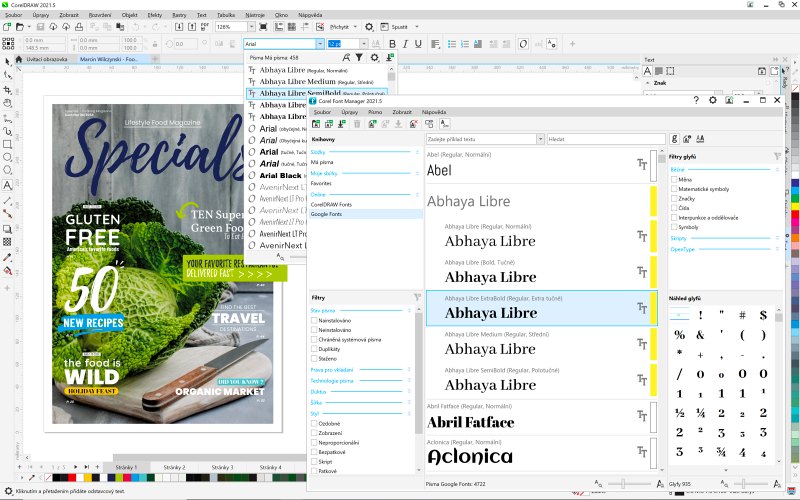Click the gear icon in font list header
Screen dimensions: 800x500
pos(374,58)
